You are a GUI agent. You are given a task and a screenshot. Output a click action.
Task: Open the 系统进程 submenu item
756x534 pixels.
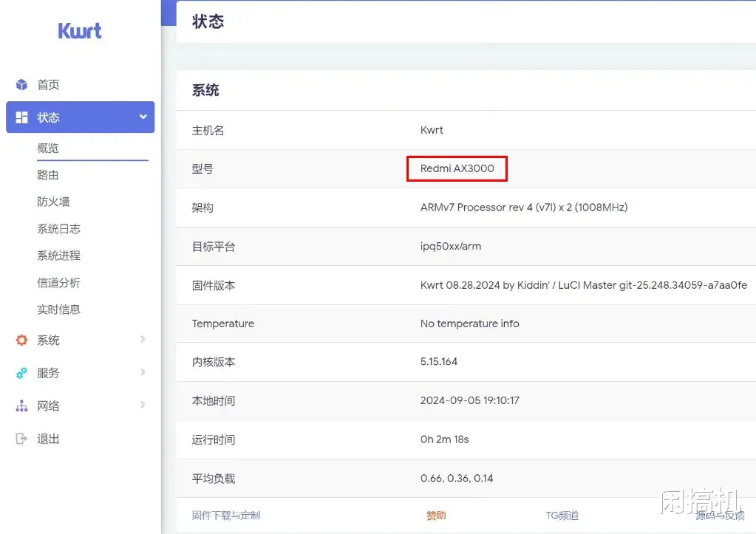coord(59,256)
